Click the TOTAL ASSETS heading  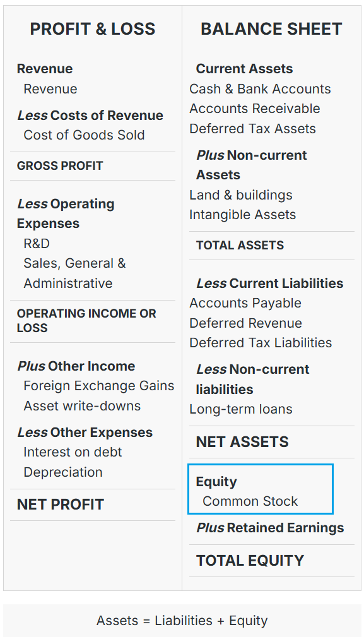[240, 246]
